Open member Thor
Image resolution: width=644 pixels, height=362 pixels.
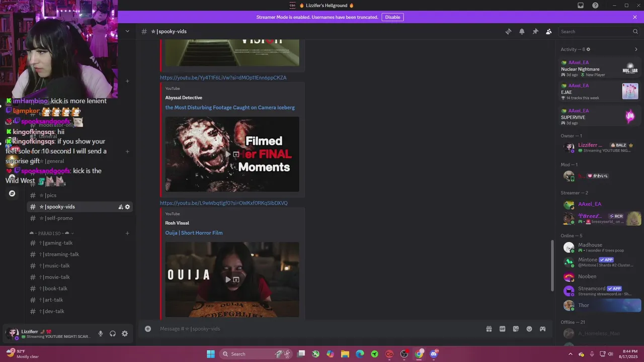(601, 305)
